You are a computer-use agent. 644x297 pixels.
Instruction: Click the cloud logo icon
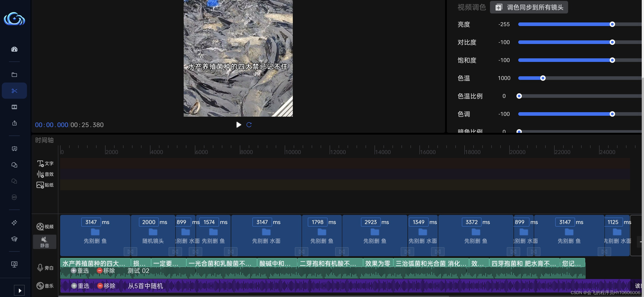15,19
